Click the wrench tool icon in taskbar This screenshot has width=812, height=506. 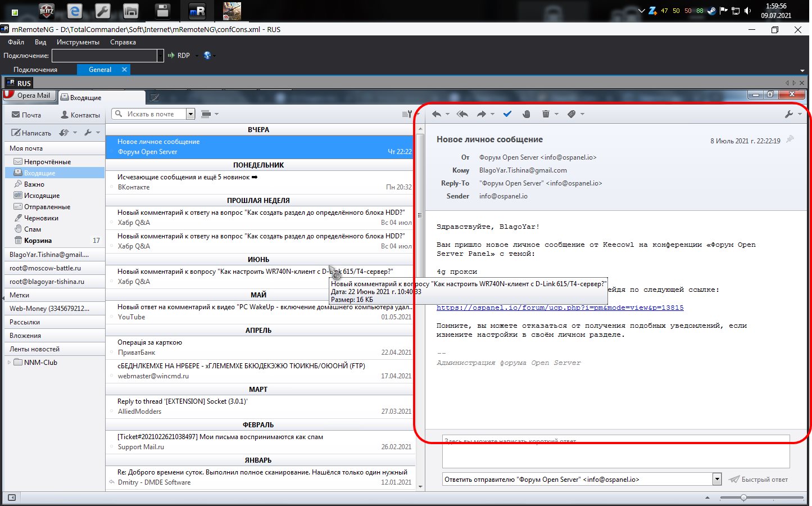click(102, 11)
